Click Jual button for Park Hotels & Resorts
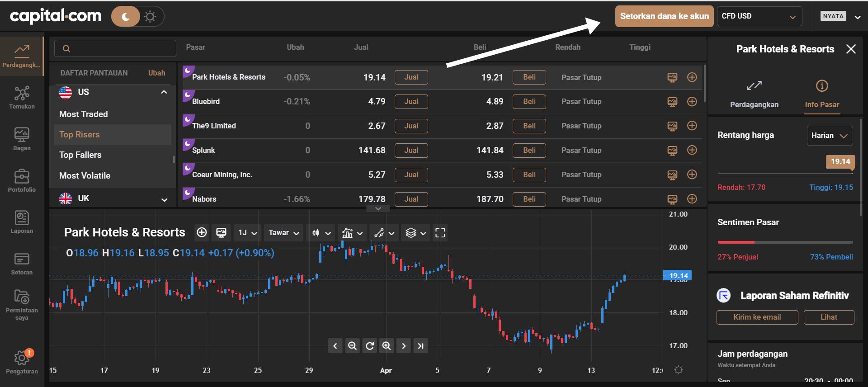Image resolution: width=868 pixels, height=387 pixels. pos(411,77)
